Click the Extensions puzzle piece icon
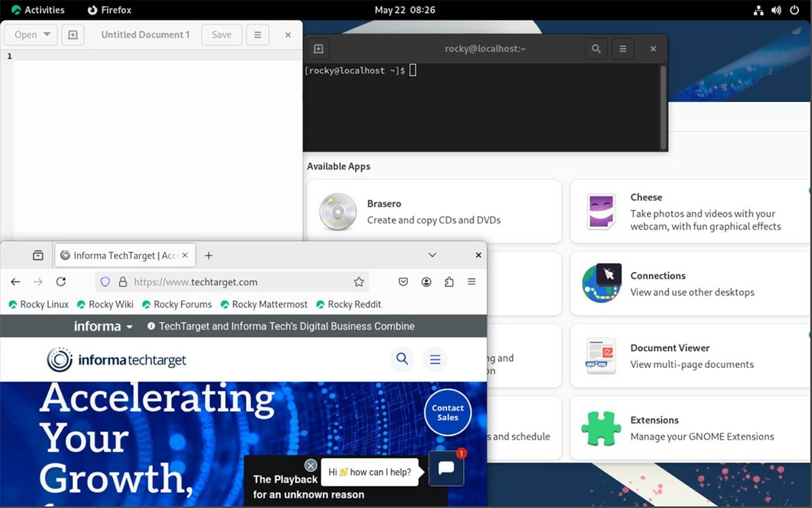Image resolution: width=812 pixels, height=508 pixels. tap(602, 428)
